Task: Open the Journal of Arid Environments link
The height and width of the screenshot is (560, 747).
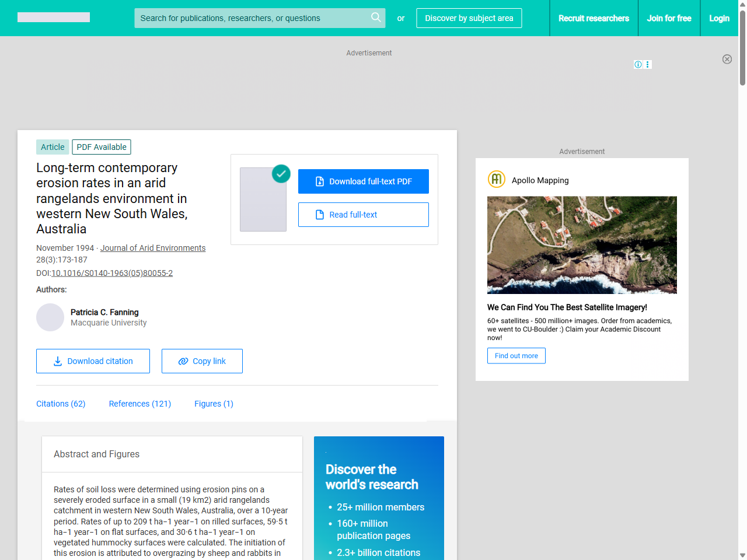Action: pyautogui.click(x=153, y=248)
